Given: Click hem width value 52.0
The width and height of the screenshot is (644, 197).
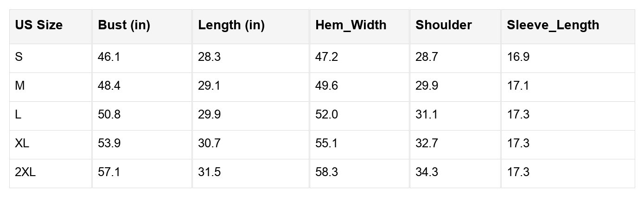Looking at the screenshot, I should coord(326,115).
